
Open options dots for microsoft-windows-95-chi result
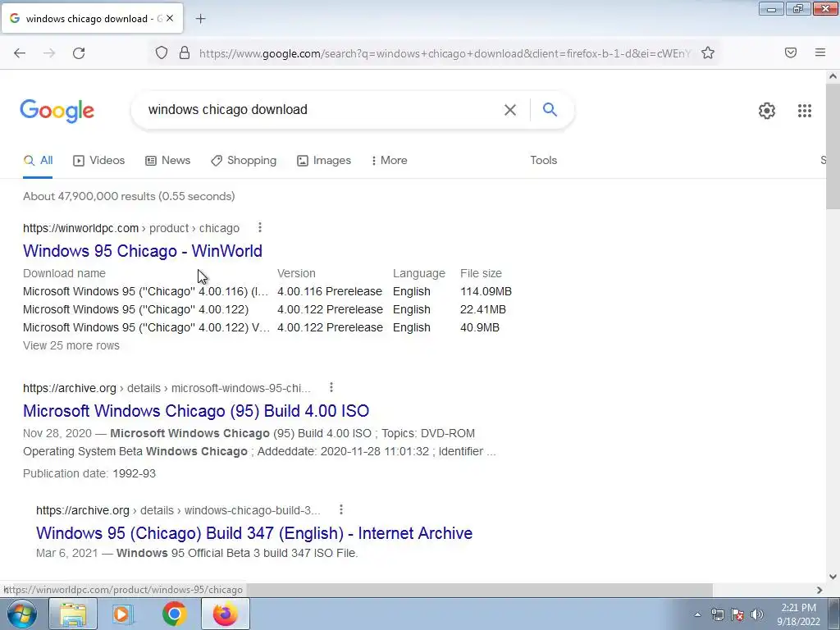coord(331,387)
